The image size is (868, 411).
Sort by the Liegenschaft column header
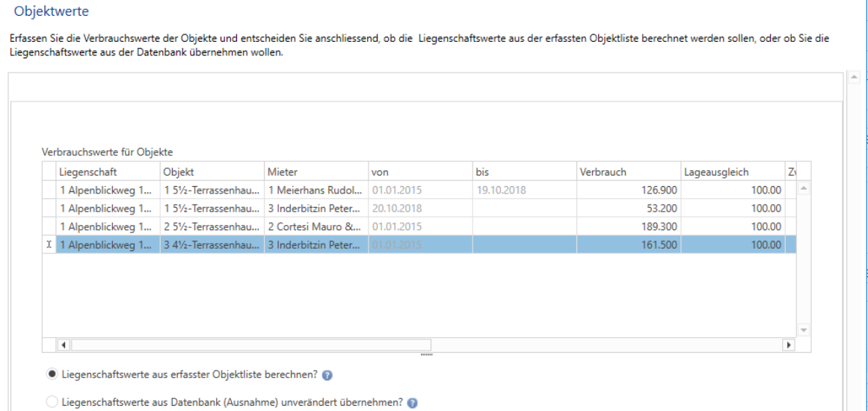pyautogui.click(x=108, y=171)
